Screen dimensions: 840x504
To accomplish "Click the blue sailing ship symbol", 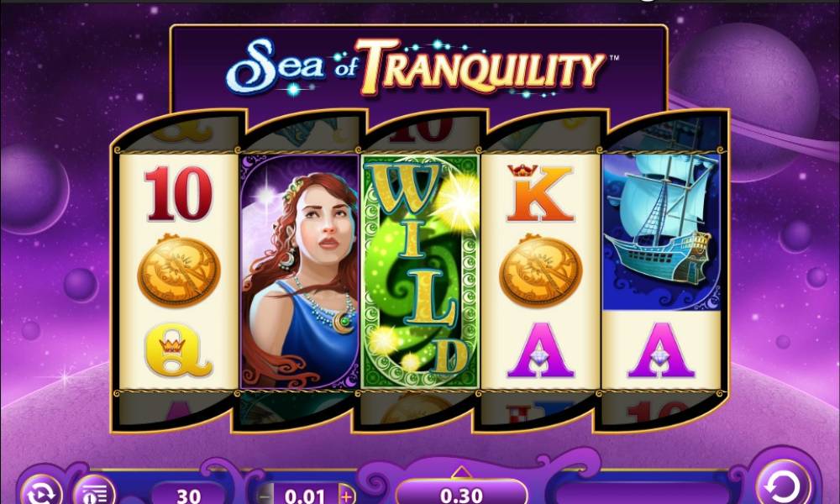I will coord(661,232).
